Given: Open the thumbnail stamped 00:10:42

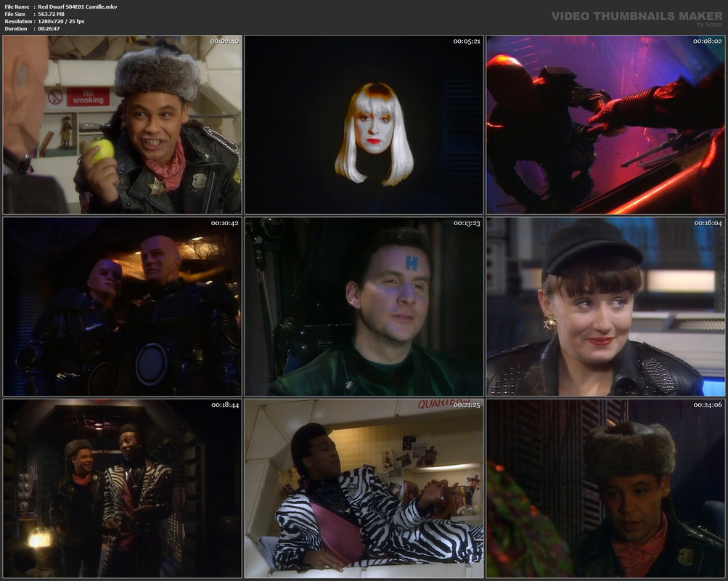Looking at the screenshot, I should [122, 306].
